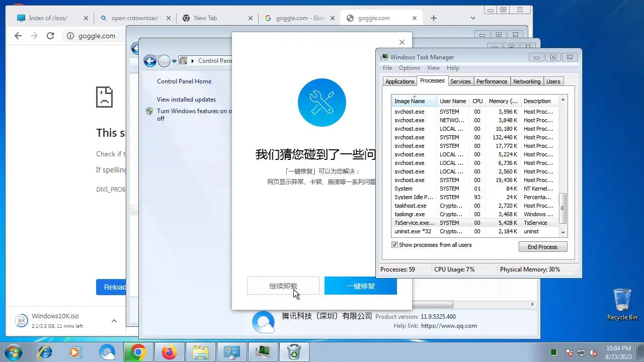Screen dimensions: 644x362
Task: Open a new Chrome tab with plus button
Action: [434, 18]
